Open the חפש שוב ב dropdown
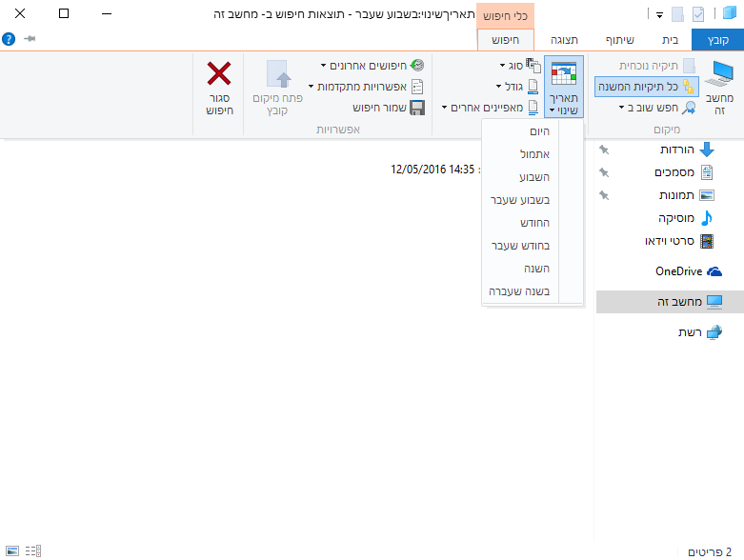The width and height of the screenshot is (744, 560). [x=657, y=108]
